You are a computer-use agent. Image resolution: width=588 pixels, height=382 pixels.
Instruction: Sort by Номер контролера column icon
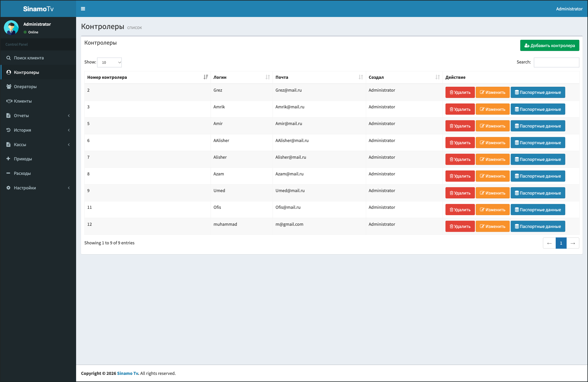[x=206, y=77]
